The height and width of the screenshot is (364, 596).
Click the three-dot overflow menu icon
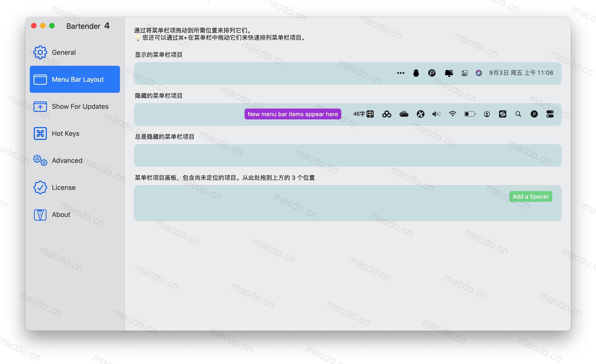400,72
